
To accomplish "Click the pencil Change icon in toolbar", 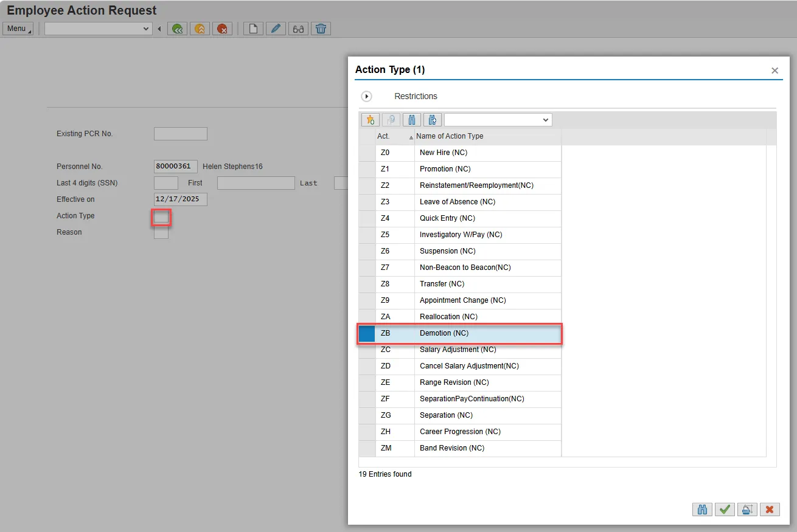I will (x=276, y=29).
